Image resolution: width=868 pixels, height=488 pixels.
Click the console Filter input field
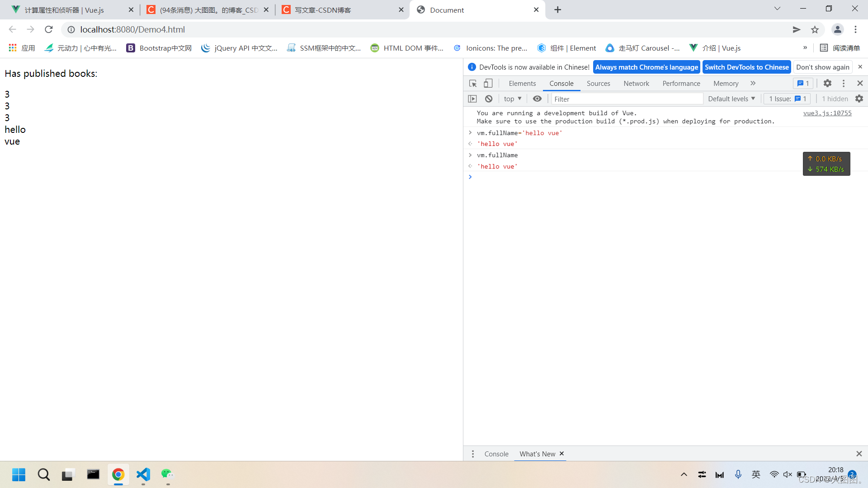[627, 99]
